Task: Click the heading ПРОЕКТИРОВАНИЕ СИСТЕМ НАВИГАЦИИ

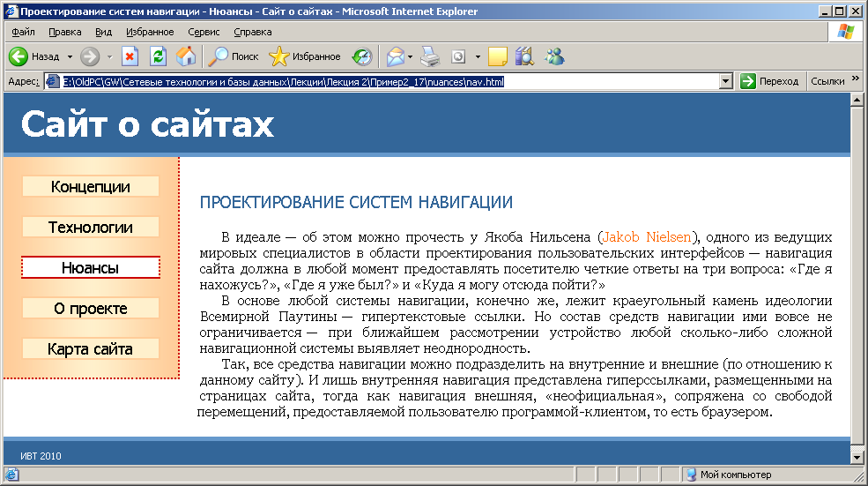Action: [x=356, y=202]
